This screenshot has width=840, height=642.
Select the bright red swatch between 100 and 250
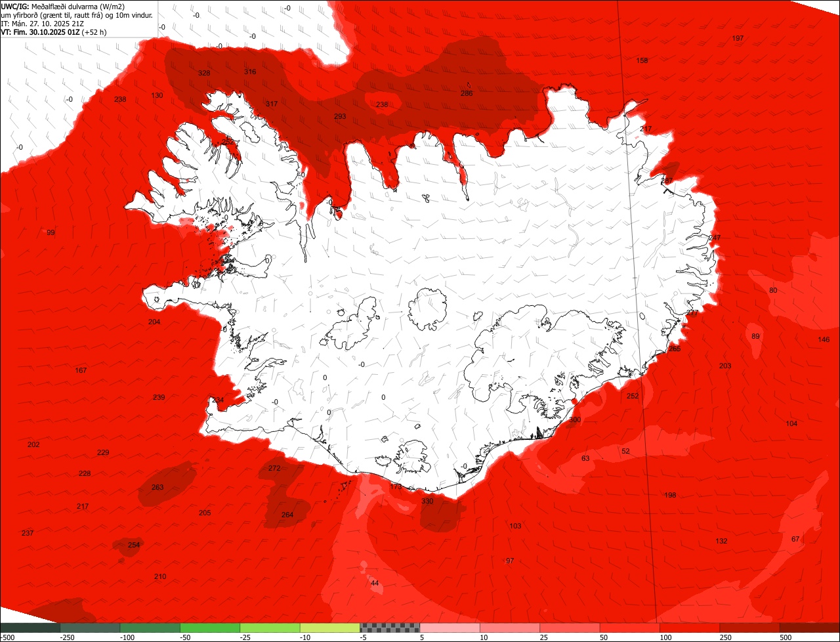click(690, 628)
